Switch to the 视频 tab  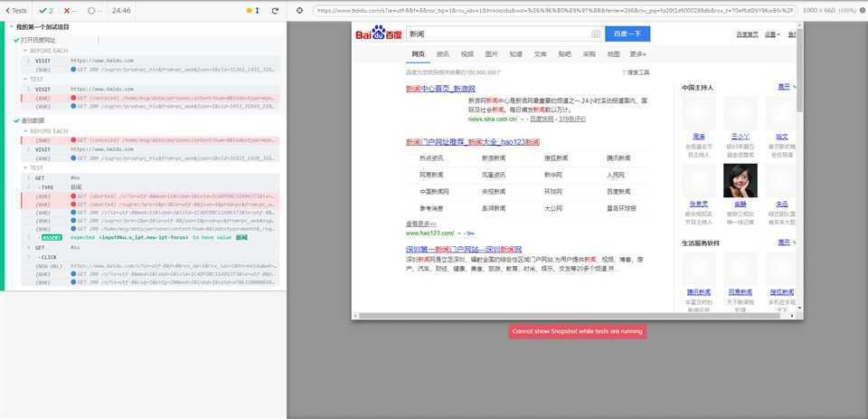(467, 53)
